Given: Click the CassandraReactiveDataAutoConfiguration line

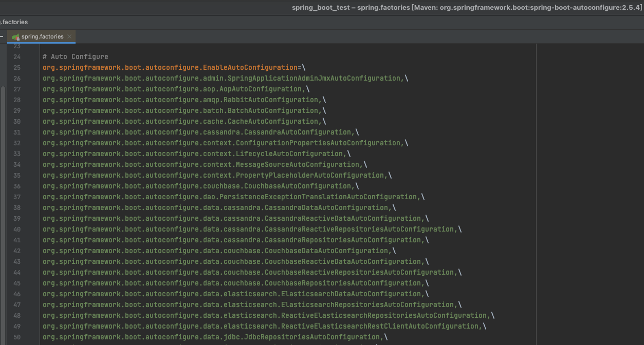Looking at the screenshot, I should pos(236,218).
